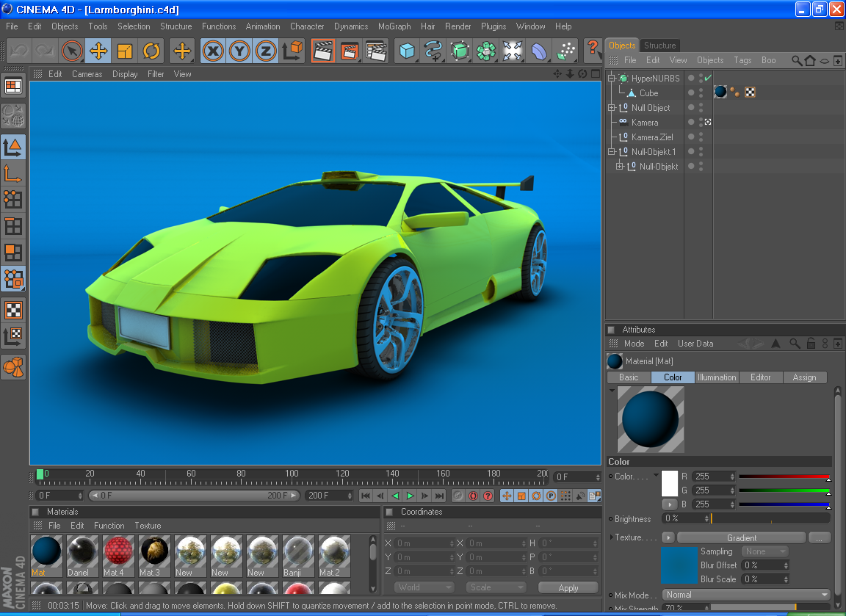Toggle Z axis lock
The image size is (846, 616).
265,51
